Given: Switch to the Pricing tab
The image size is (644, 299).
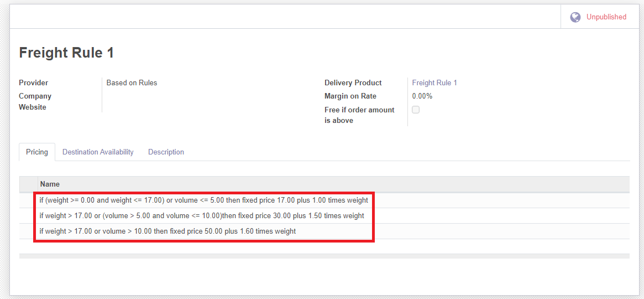Looking at the screenshot, I should pos(37,152).
